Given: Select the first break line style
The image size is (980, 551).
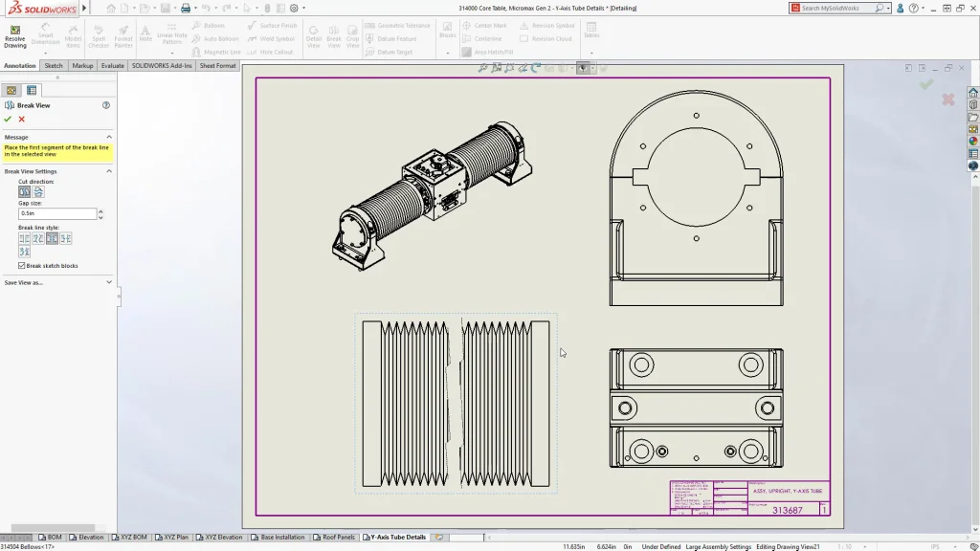Looking at the screenshot, I should [x=25, y=238].
